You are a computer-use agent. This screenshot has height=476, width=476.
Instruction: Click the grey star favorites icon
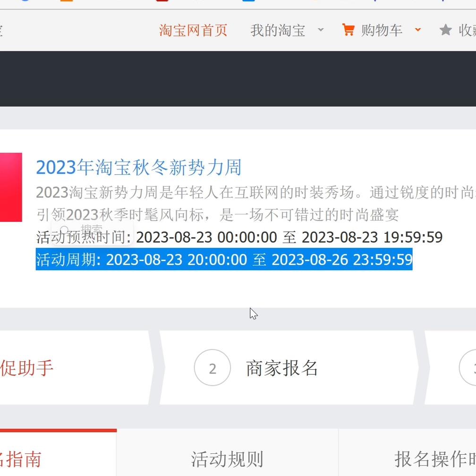(x=445, y=30)
